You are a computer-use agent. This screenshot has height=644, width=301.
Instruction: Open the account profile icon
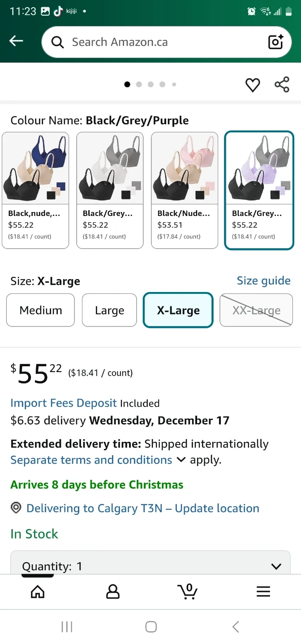coord(113,592)
